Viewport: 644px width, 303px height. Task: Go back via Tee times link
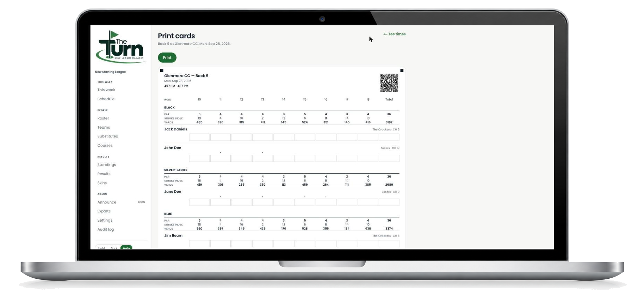394,34
